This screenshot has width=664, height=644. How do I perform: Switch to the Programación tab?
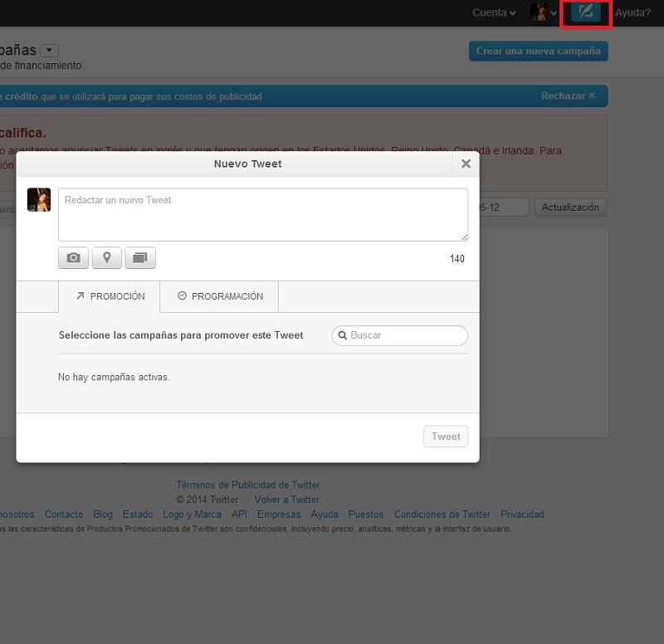coord(220,296)
